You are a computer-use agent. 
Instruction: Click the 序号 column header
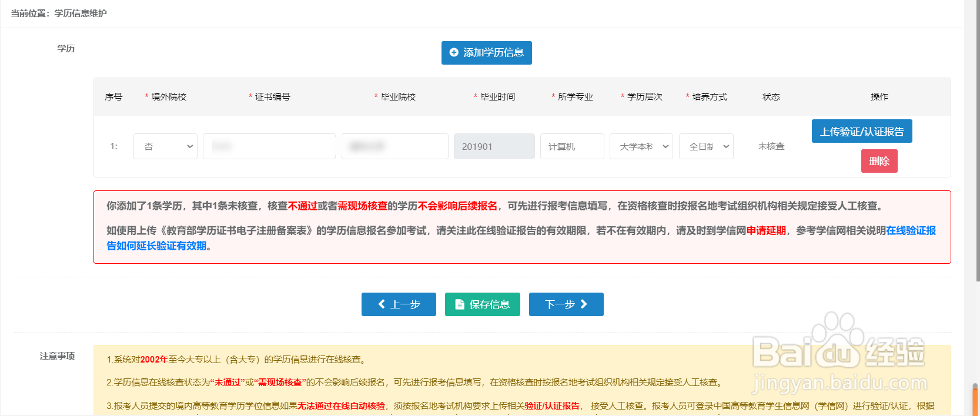pyautogui.click(x=113, y=96)
